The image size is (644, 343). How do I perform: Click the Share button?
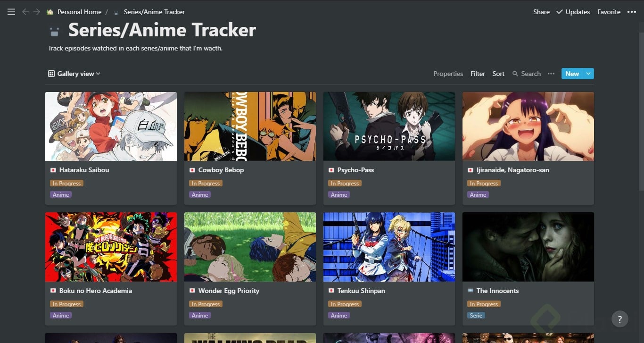(541, 12)
